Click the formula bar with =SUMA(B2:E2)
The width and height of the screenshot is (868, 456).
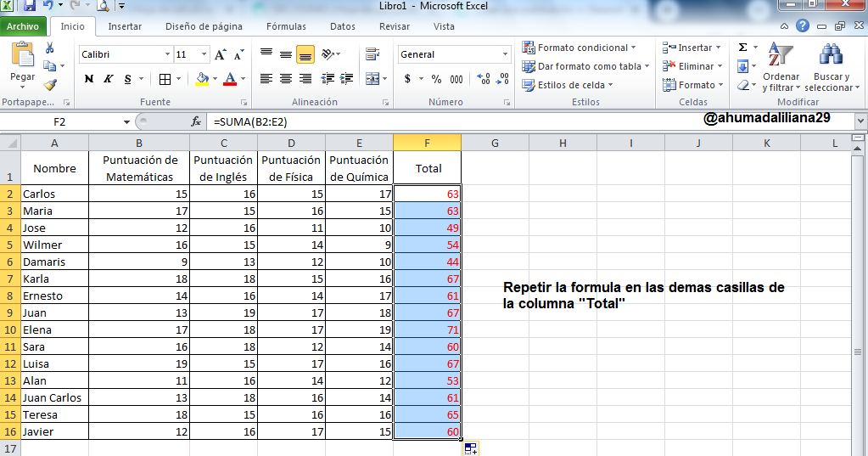tap(531, 122)
